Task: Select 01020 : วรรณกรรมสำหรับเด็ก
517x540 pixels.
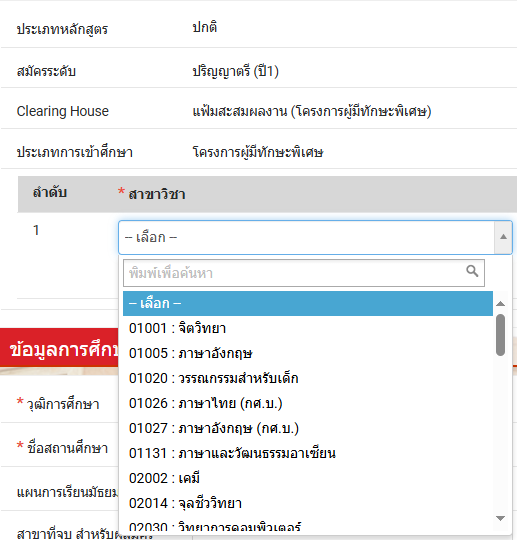Action: tap(308, 378)
